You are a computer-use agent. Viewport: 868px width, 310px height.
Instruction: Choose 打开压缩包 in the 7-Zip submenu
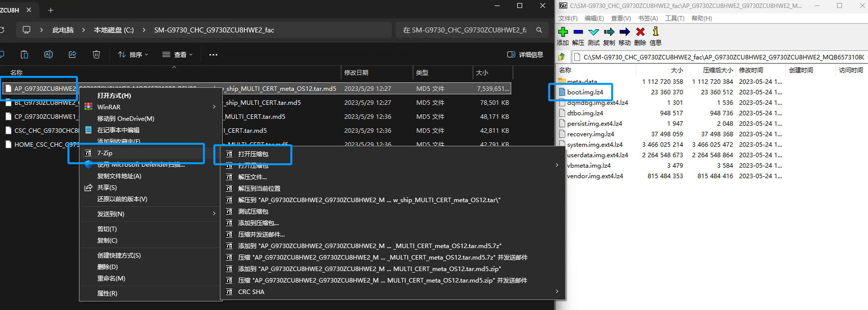(x=253, y=154)
